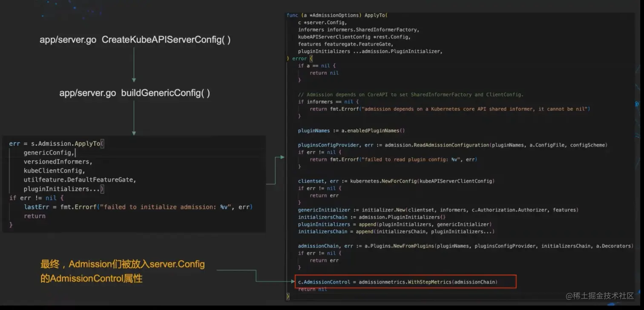The width and height of the screenshot is (644, 310).
Task: Select the 'failed to read plugin config' error line
Action: pyautogui.click(x=394, y=159)
